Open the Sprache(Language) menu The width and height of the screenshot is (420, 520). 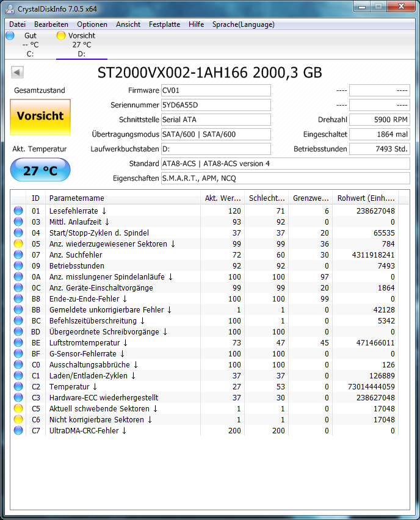click(244, 24)
